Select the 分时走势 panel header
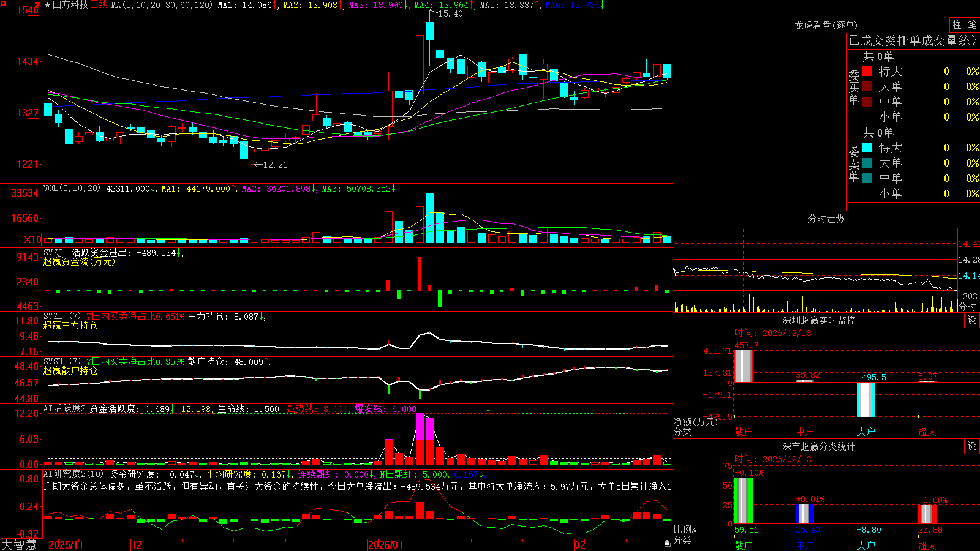Viewport: 980px width, 551px height. point(826,219)
